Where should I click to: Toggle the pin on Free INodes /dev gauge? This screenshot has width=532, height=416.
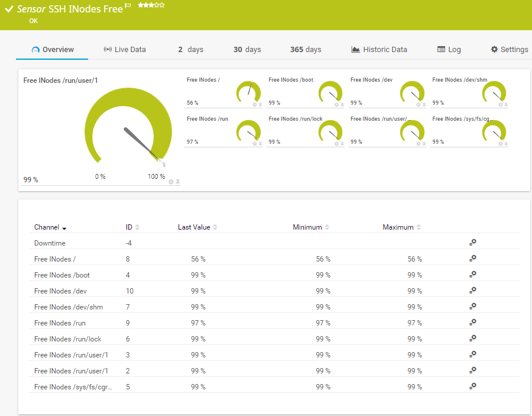coord(424,105)
